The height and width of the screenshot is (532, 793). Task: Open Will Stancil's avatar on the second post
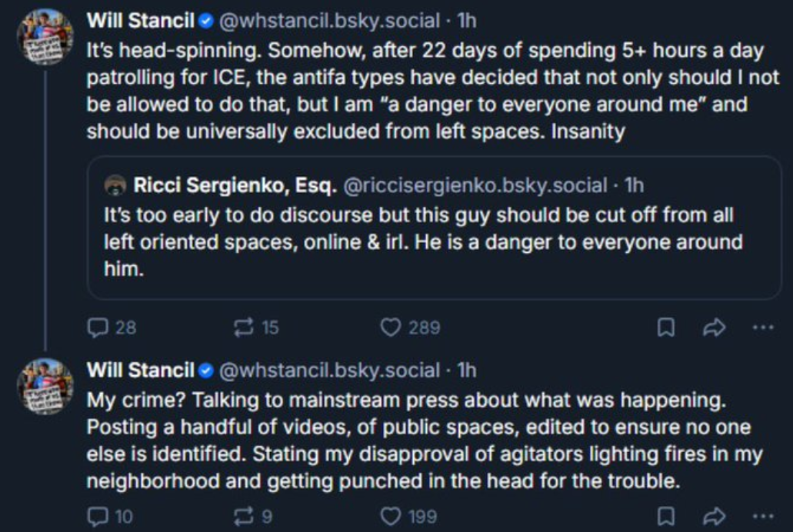click(45, 387)
